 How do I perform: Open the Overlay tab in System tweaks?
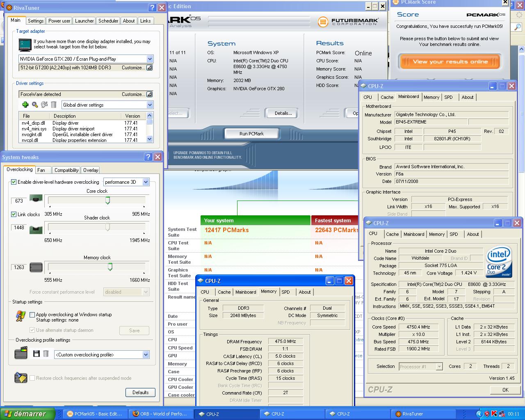(x=90, y=170)
